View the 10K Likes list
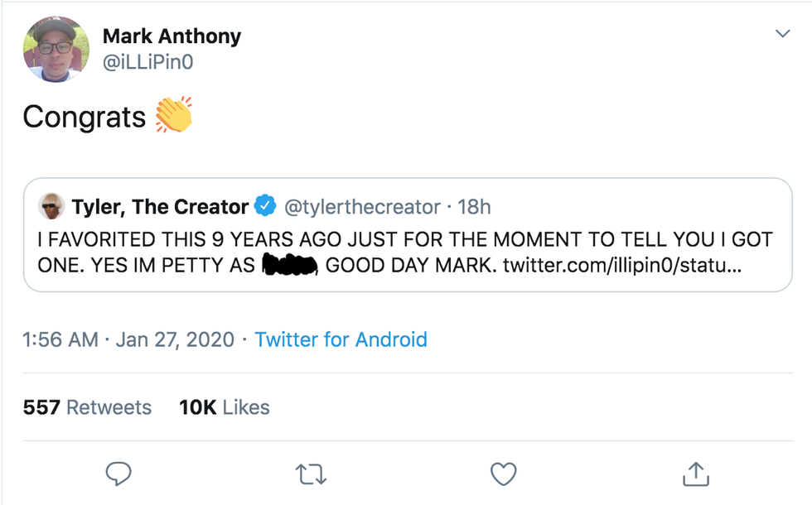Image resolution: width=812 pixels, height=505 pixels. [x=224, y=407]
